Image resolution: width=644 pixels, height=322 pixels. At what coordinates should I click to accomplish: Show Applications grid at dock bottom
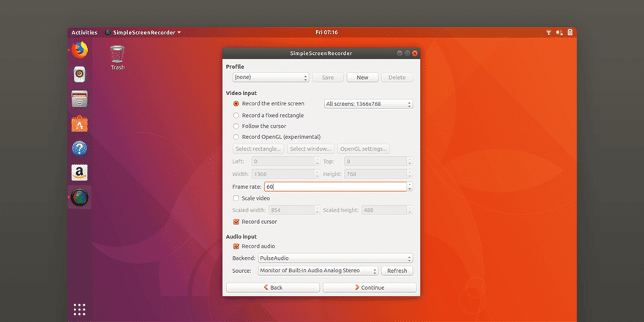click(x=80, y=310)
